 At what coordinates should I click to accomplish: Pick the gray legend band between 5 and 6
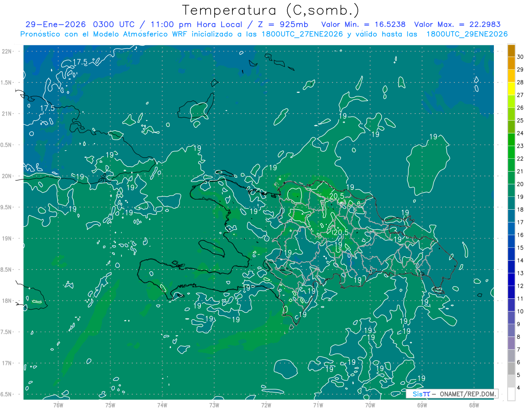[511, 369]
